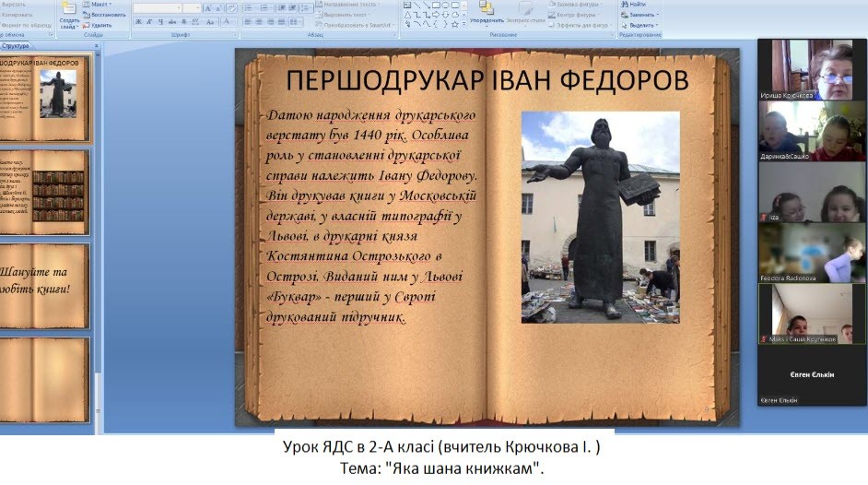
Task: Open the Select (Выделить) dropdown
Action: (x=643, y=25)
